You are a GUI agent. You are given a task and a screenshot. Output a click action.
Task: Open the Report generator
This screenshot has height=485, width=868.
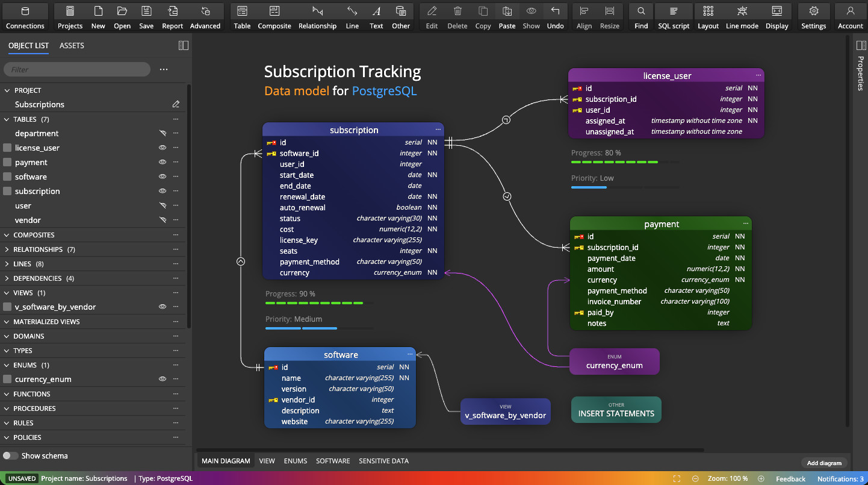172,16
